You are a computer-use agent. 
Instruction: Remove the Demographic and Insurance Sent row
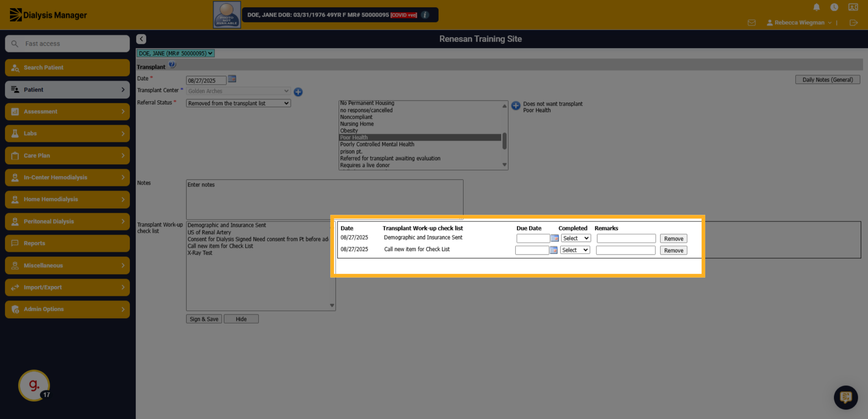pyautogui.click(x=673, y=239)
